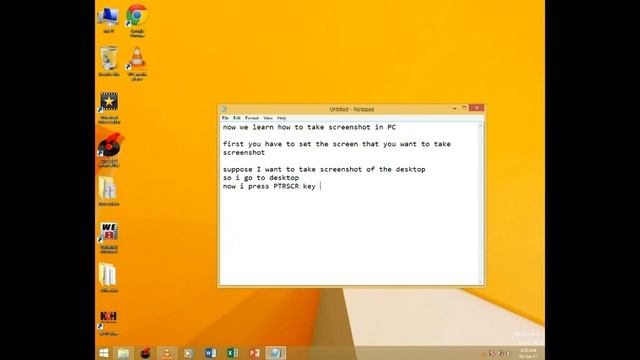Select the film-strip star video editor shortcut
Viewport: 640px width, 360px height.
tap(109, 108)
